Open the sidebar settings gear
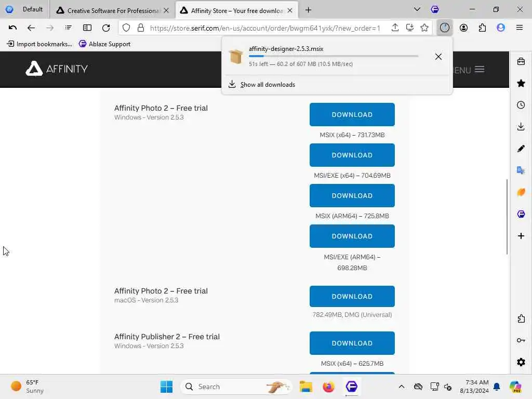The image size is (532, 399). coord(521,362)
